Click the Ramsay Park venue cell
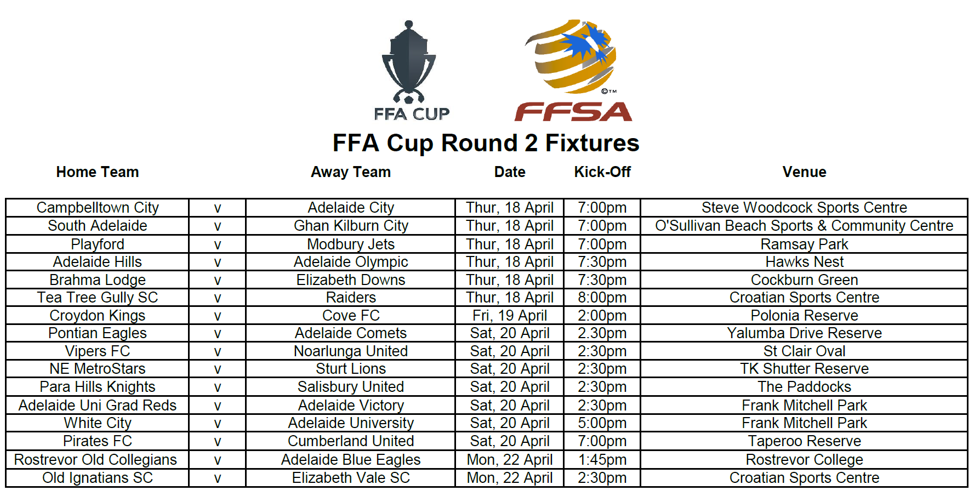 (804, 244)
